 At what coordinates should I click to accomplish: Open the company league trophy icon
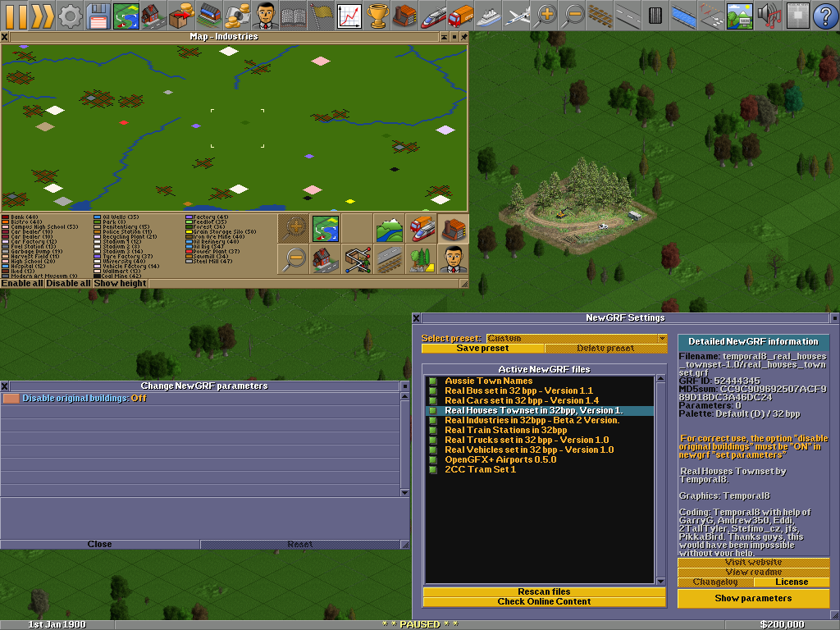pos(377,15)
